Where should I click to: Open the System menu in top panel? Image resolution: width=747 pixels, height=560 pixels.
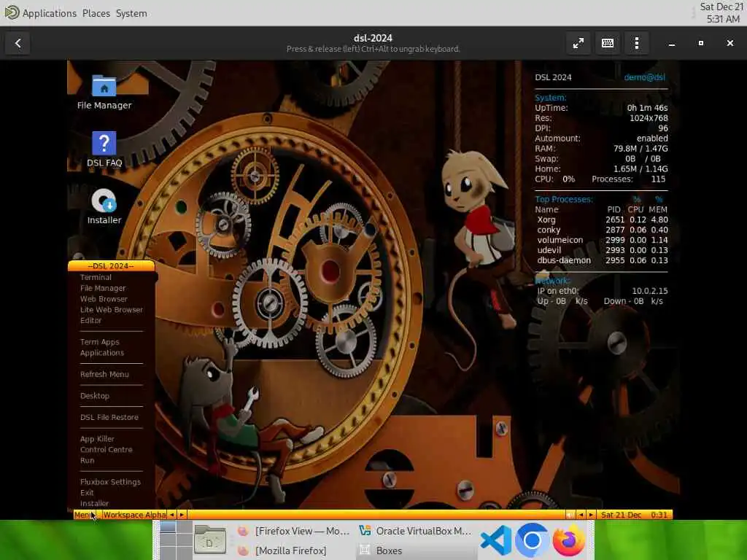131,13
